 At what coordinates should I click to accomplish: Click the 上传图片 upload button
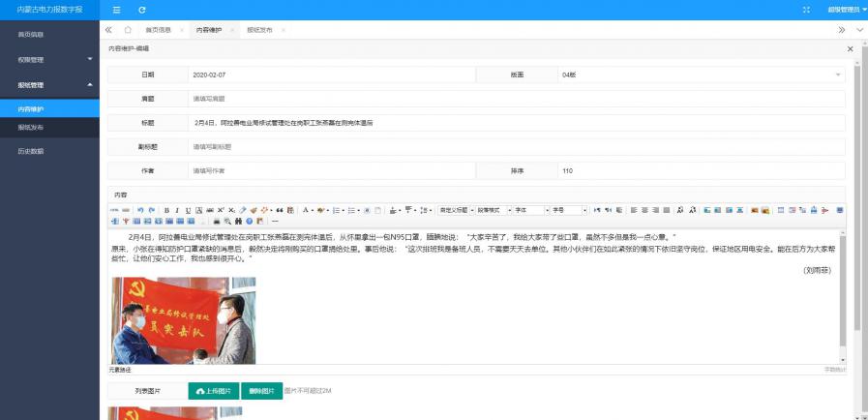[214, 391]
